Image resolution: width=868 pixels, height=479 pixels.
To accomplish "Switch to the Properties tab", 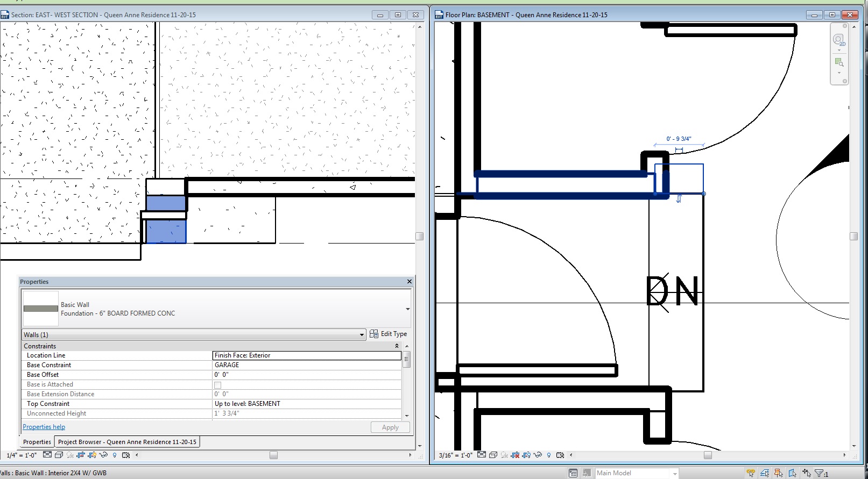I will (x=37, y=442).
